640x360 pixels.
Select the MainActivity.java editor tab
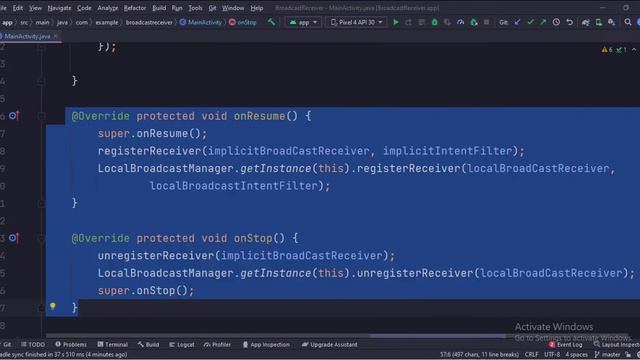(27, 36)
